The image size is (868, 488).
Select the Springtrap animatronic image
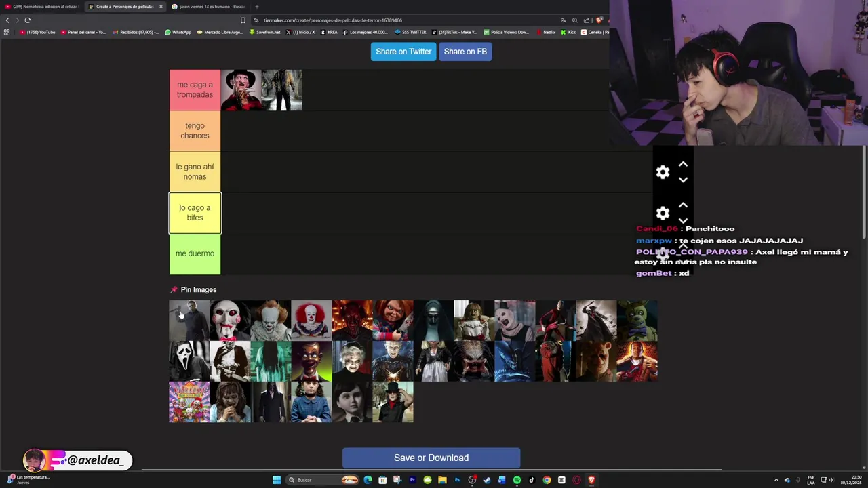click(x=637, y=320)
